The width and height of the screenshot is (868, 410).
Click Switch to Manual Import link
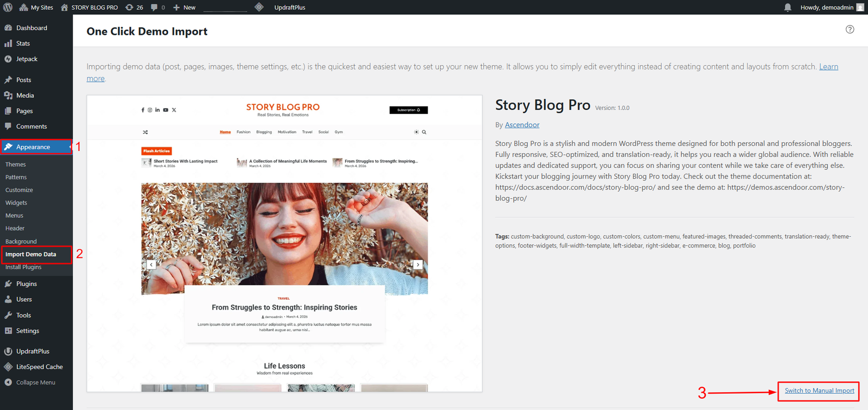[819, 391]
